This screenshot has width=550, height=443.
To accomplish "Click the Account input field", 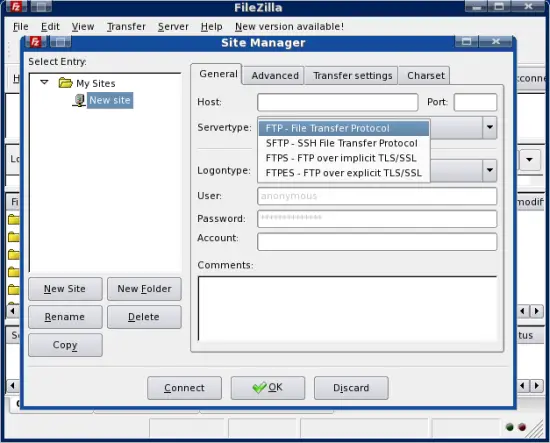I will coord(377,242).
